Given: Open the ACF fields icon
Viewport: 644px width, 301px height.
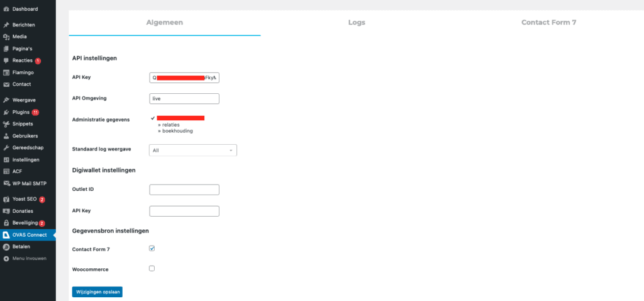Looking at the screenshot, I should tap(6, 172).
